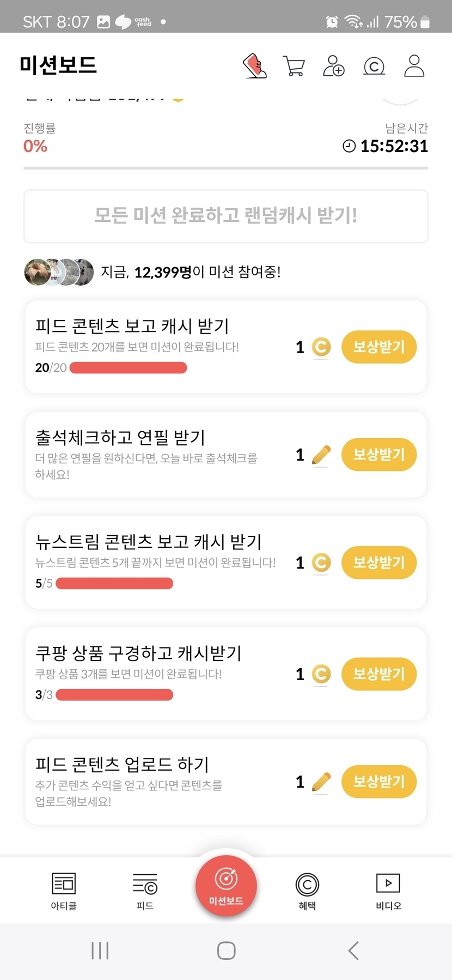Claim reward for 피드 콘텐츠 업로드 하기
This screenshot has height=980, width=452.
pyautogui.click(x=378, y=782)
